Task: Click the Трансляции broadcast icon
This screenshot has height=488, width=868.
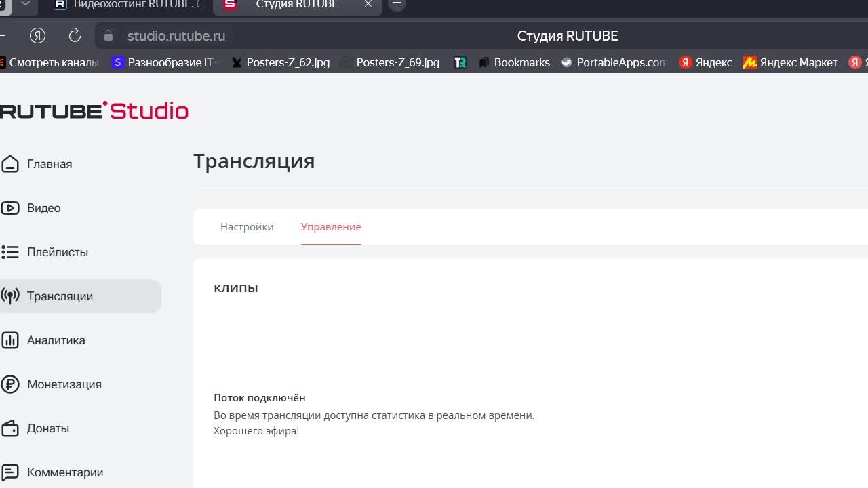Action: [9, 296]
